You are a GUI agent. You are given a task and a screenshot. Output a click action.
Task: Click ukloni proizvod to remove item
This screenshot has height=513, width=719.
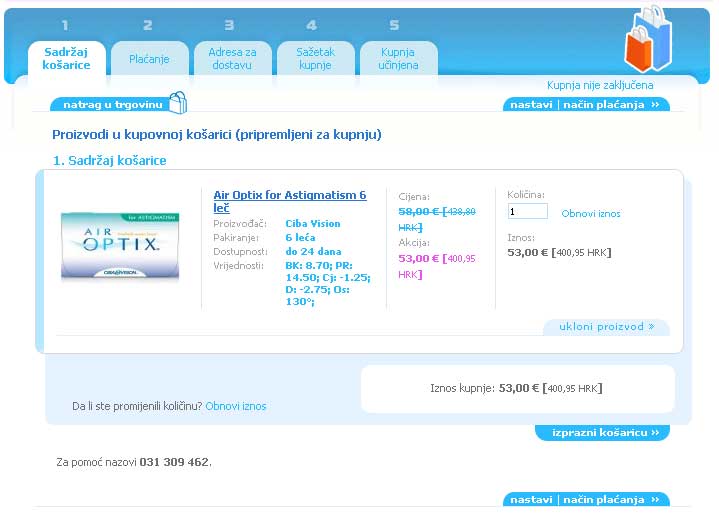point(606,327)
